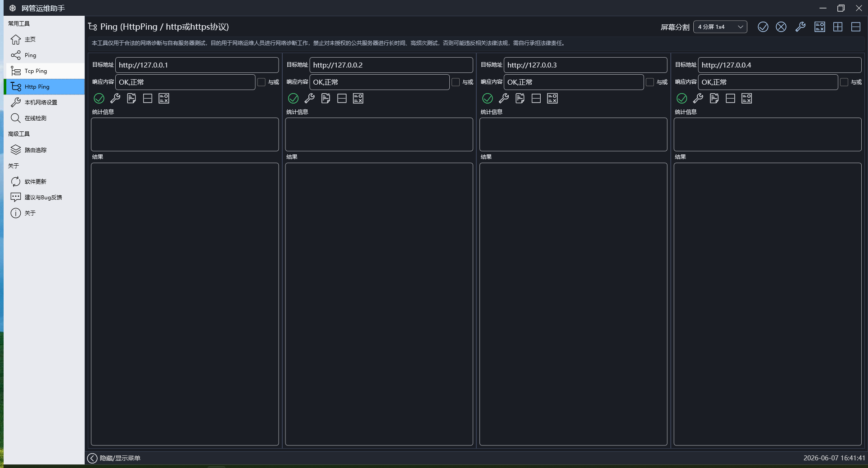Open the 屏幕分割 '4 分屏 1x4' dropdown
This screenshot has height=468, width=868.
pyautogui.click(x=720, y=27)
